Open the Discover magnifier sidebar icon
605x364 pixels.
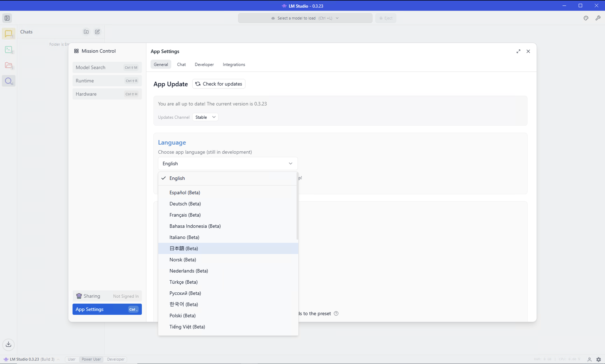coord(9,81)
